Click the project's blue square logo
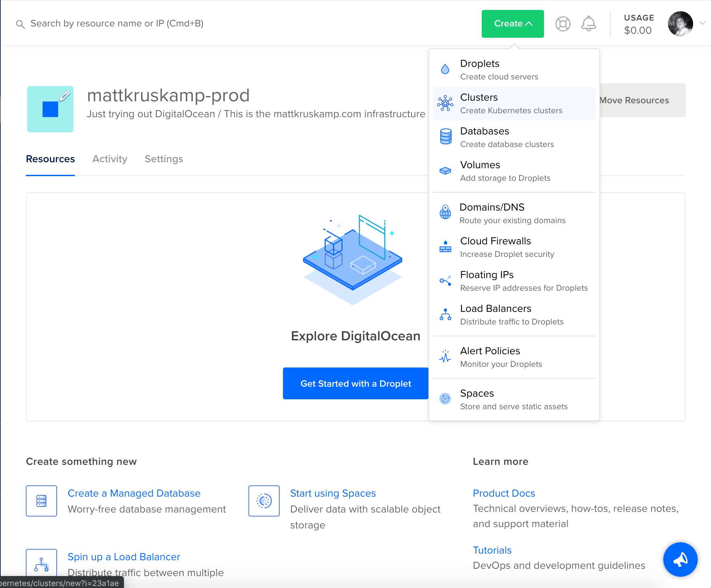The image size is (711, 588). click(x=50, y=109)
